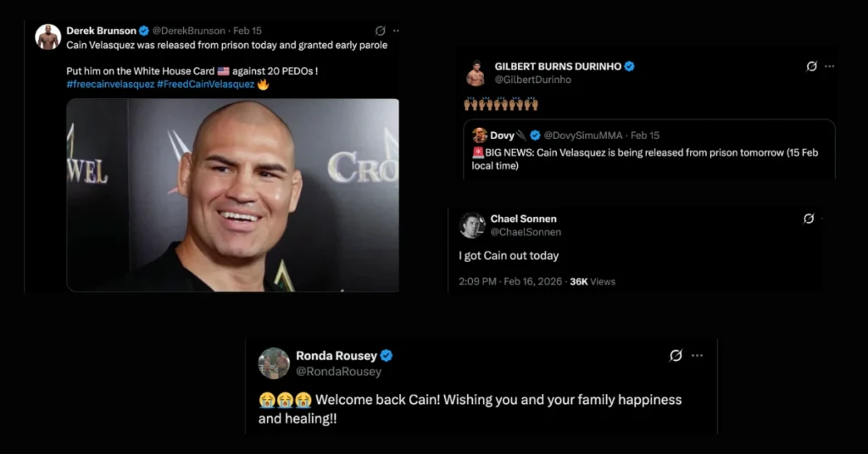The image size is (868, 454).
Task: Open the #FreedCainVelasquez hashtag link
Action: (205, 84)
